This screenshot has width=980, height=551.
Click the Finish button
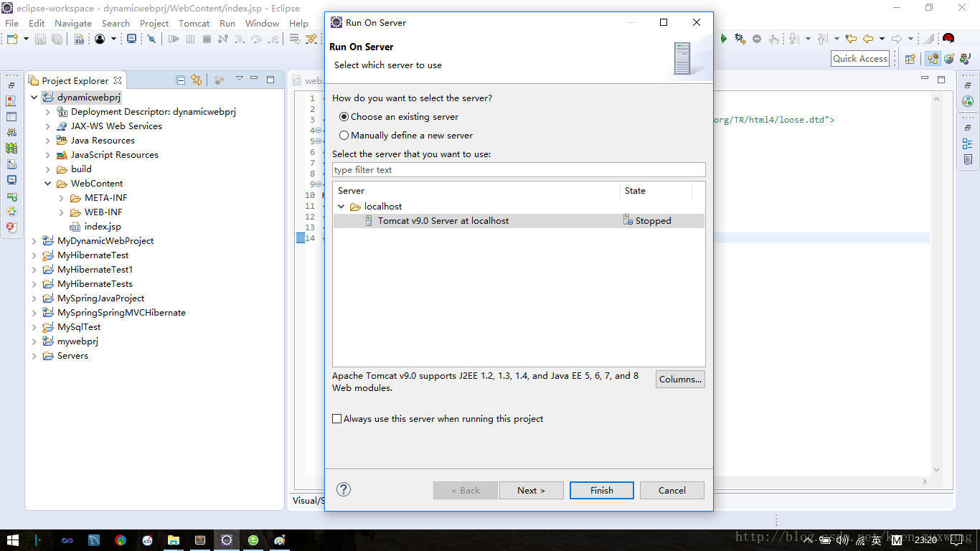pyautogui.click(x=602, y=491)
